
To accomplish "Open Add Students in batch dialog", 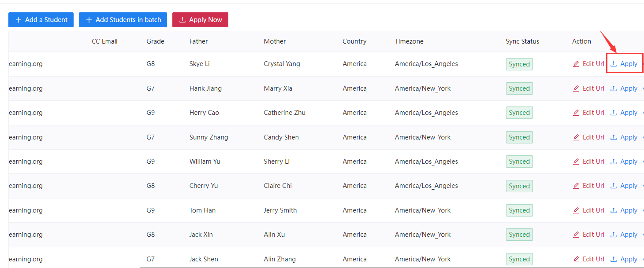I will (x=123, y=20).
